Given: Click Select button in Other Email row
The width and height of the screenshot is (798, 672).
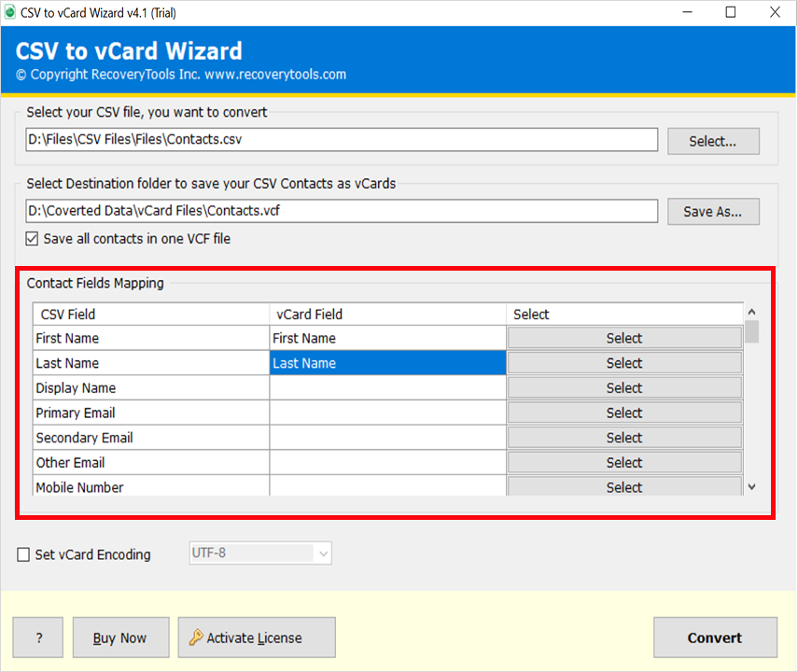Looking at the screenshot, I should pos(624,463).
